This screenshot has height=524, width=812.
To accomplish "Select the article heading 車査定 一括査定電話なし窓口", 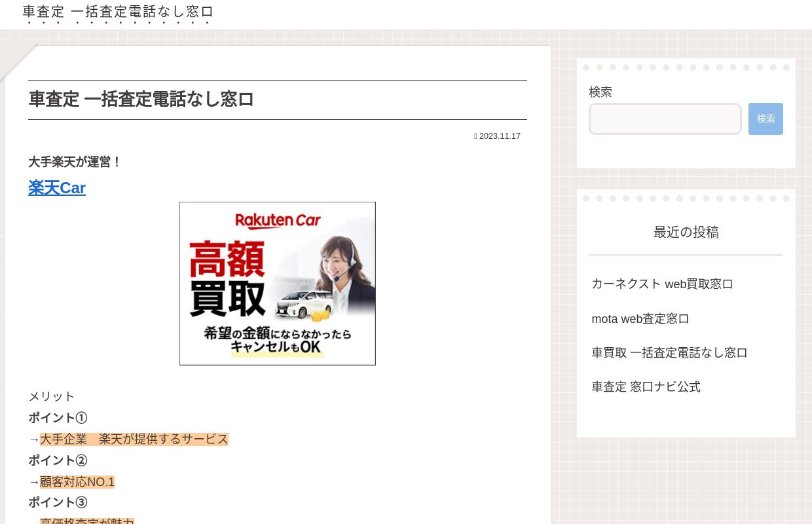I will (141, 100).
